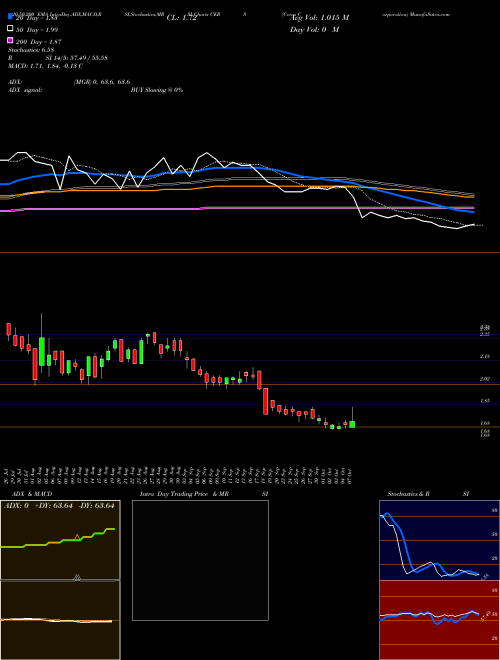Click the 'Stochastics & R' panel title
This screenshot has width=500, height=660.
point(408,494)
